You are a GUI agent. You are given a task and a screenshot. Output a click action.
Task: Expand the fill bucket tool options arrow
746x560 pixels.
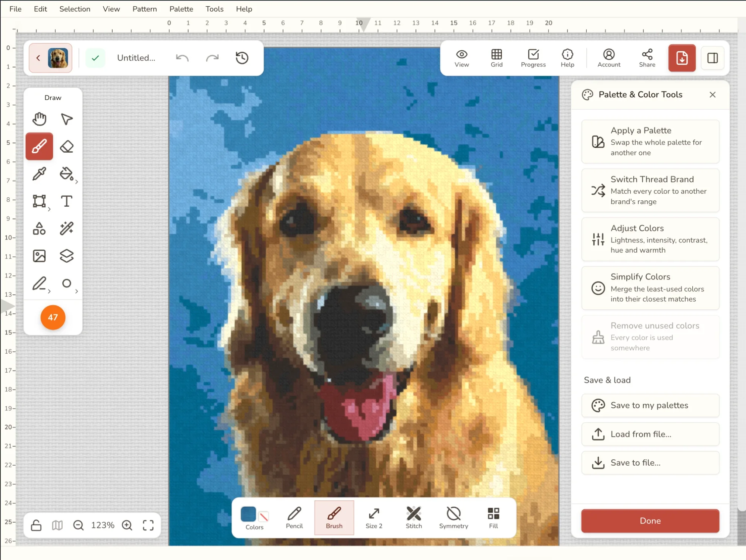pyautogui.click(x=76, y=182)
